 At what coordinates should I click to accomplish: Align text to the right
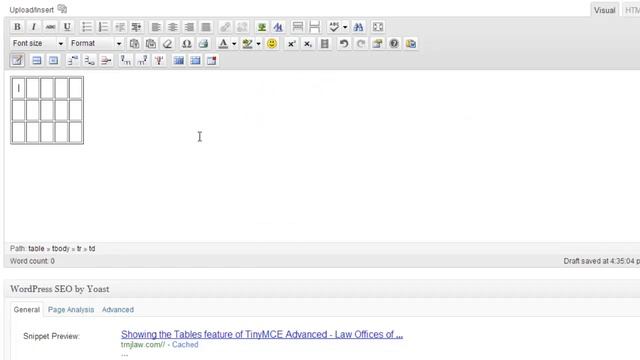pyautogui.click(x=189, y=27)
